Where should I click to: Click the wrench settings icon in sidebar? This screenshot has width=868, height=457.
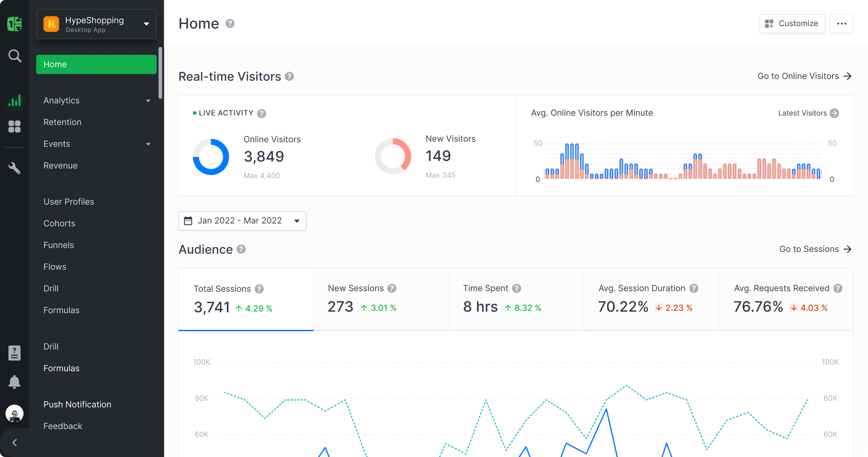click(x=14, y=168)
